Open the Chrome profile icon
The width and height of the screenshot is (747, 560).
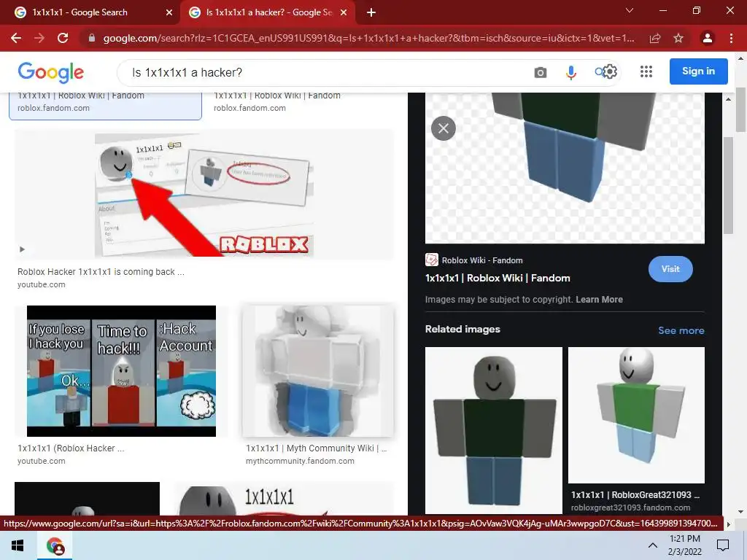pos(708,38)
